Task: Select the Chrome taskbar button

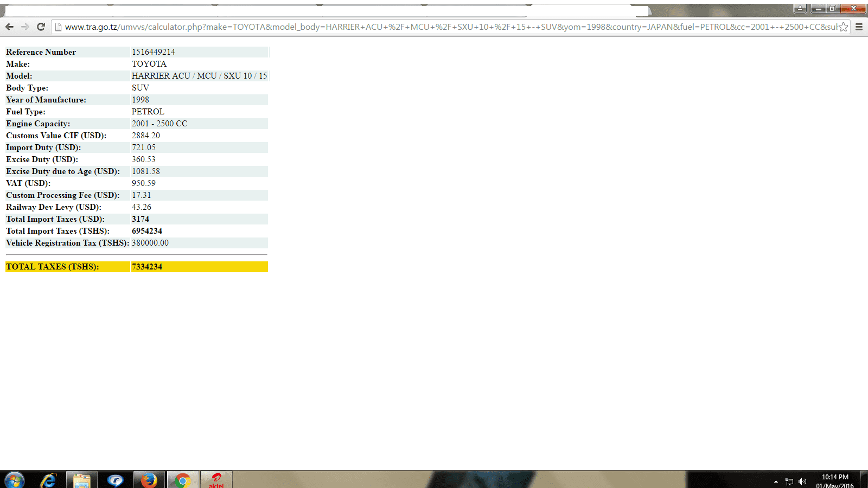Action: pyautogui.click(x=183, y=480)
